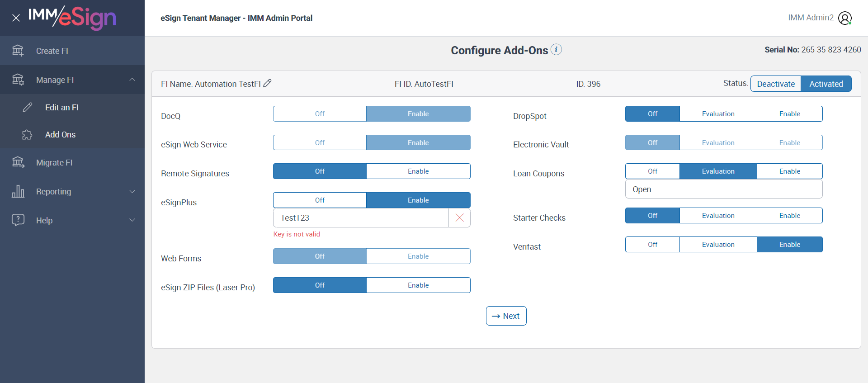Click the Create FI bank icon
This screenshot has width=868, height=383.
[18, 51]
